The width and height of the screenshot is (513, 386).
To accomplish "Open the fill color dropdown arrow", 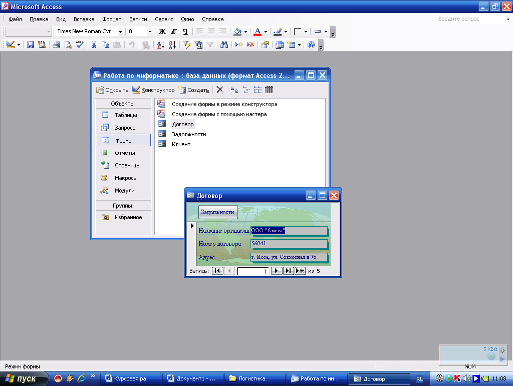I will pyautogui.click(x=246, y=32).
